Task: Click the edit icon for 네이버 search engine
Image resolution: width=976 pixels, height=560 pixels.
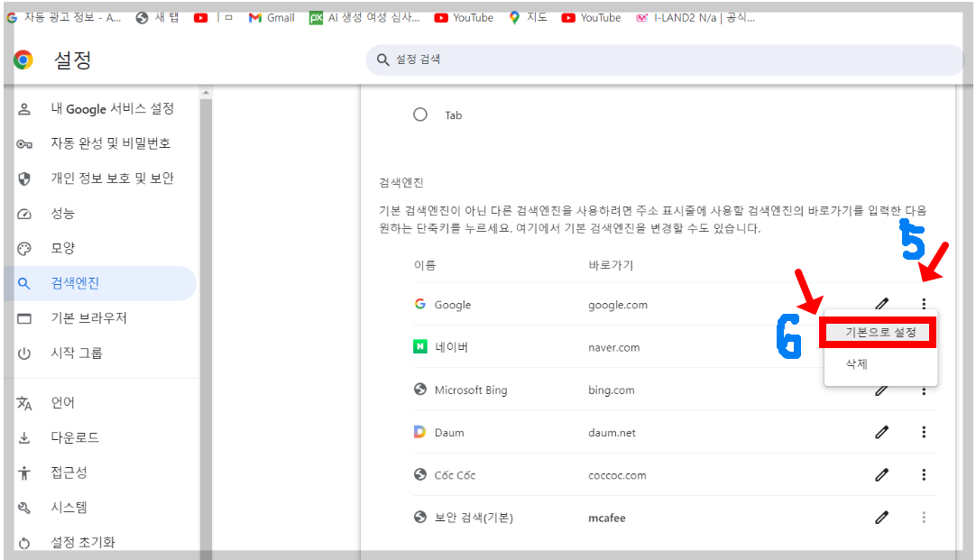Action: coord(881,347)
